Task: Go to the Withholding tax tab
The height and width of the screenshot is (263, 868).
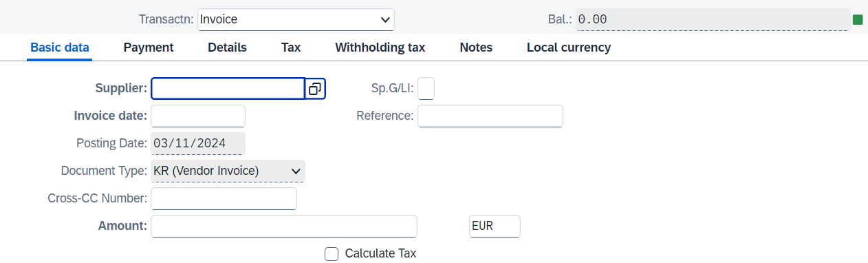Action: [380, 48]
